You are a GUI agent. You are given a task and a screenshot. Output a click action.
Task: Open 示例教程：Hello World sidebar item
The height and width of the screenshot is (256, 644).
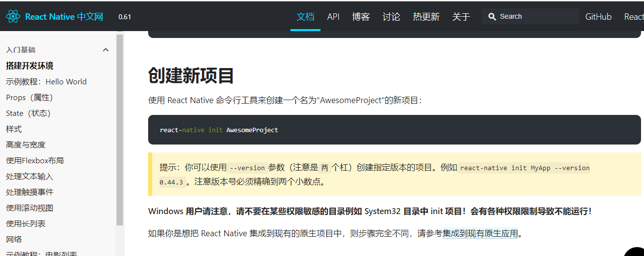(46, 81)
